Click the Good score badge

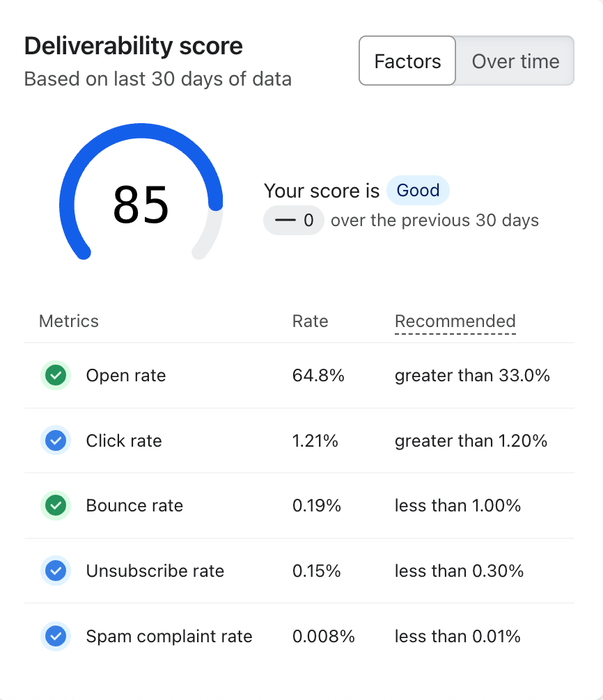[418, 191]
